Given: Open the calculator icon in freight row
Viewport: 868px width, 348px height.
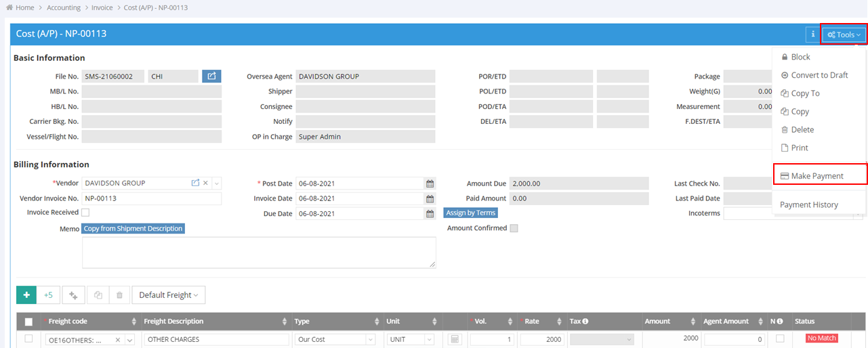Looking at the screenshot, I should [455, 339].
